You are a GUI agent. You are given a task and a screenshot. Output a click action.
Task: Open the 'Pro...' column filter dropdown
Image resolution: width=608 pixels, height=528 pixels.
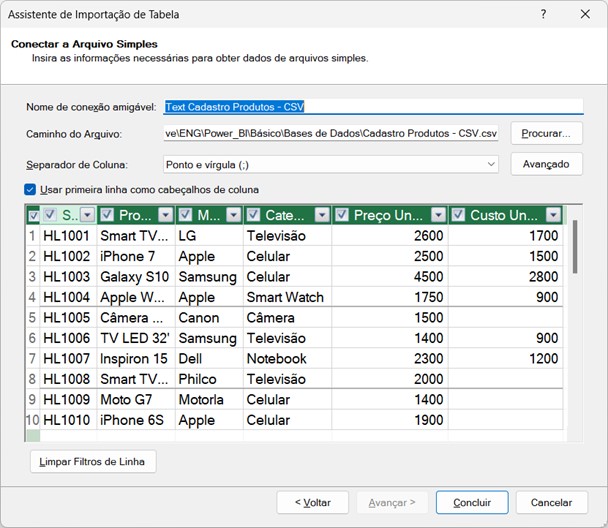166,215
